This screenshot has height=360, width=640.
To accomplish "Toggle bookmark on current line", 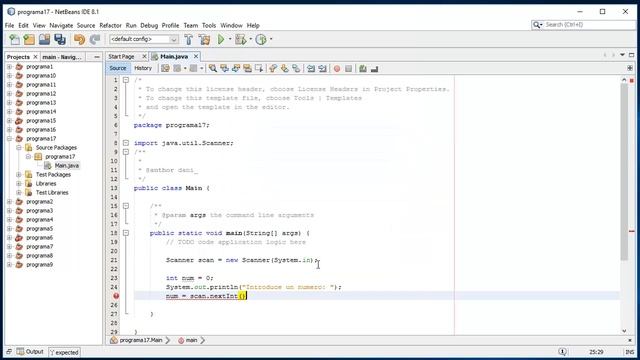I will coord(296,68).
